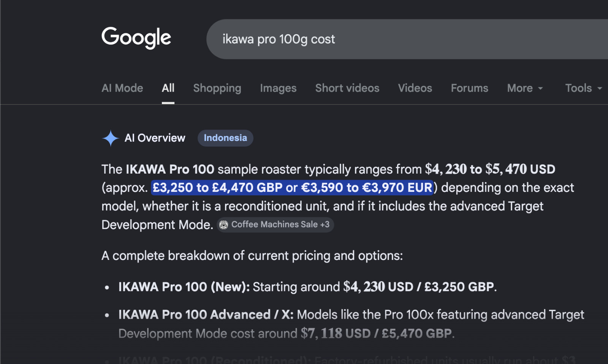Screen dimensions: 608x364
Task: Click the AI Overview sparkle icon
Action: (111, 138)
